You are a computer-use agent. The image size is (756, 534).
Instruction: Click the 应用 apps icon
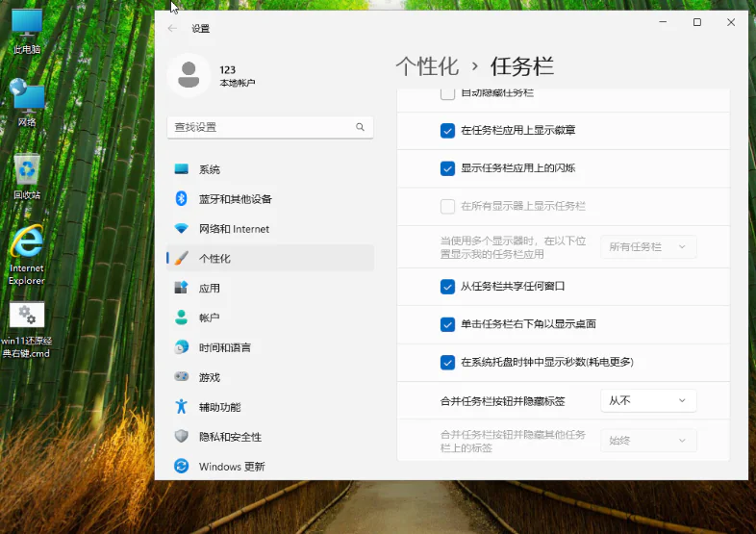pyautogui.click(x=181, y=288)
